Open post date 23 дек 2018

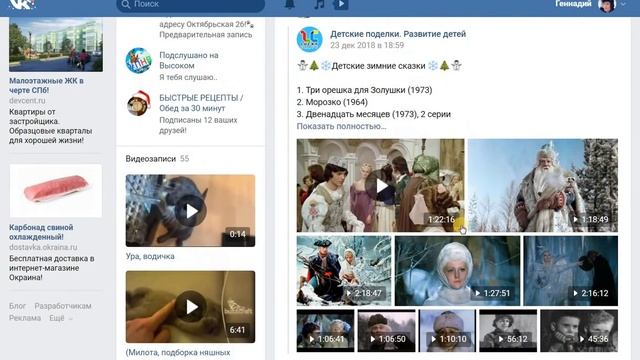pyautogui.click(x=367, y=45)
